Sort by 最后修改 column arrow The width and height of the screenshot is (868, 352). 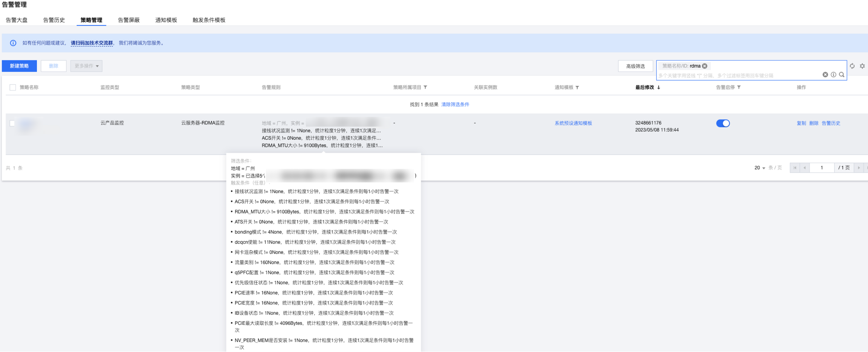659,87
